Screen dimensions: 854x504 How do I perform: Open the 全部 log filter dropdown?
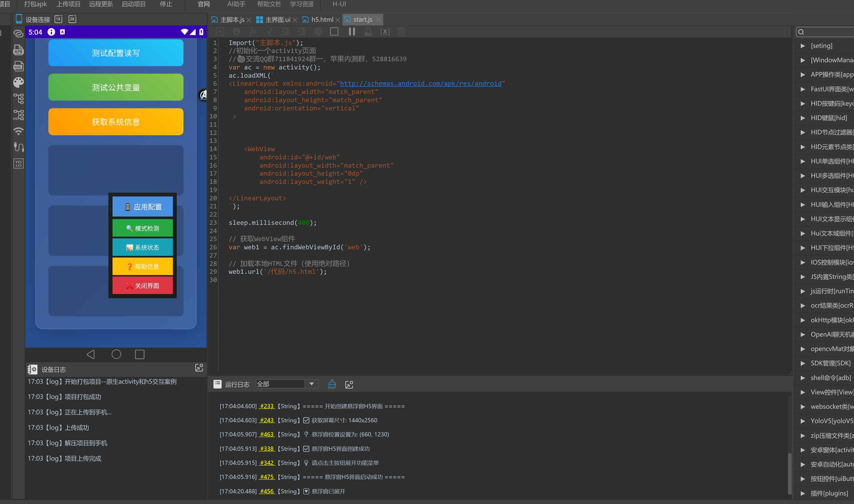tap(311, 384)
